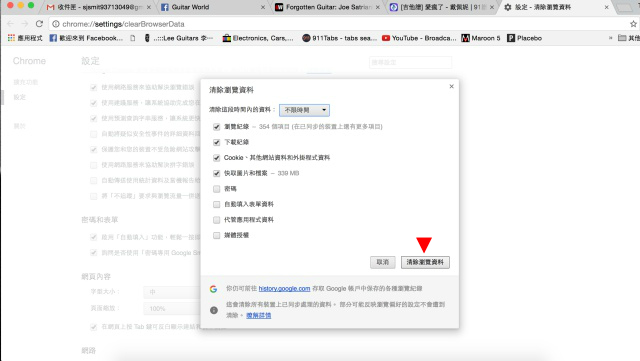This screenshot has width=640, height=361.
Task: Click the 搜尋設定 search settings field
Action: (x=411, y=62)
